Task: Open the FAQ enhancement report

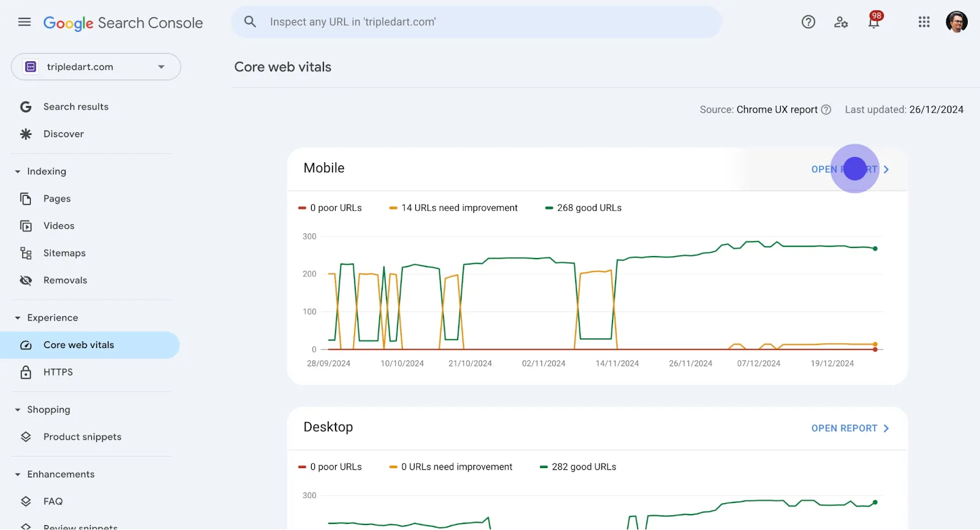Action: tap(53, 501)
